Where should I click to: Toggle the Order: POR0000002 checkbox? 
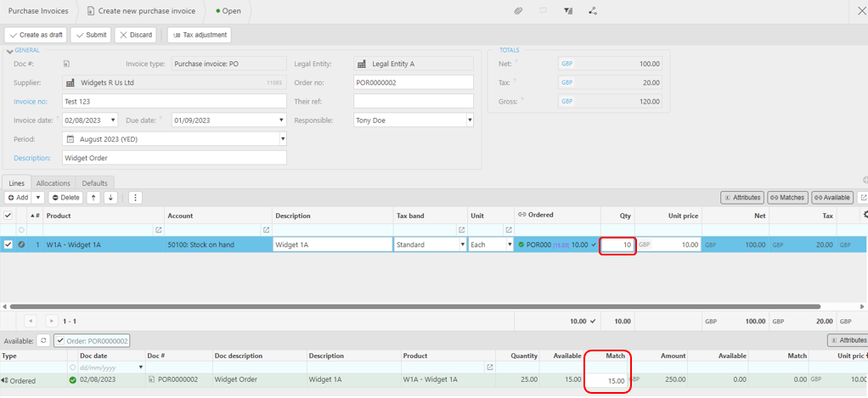pyautogui.click(x=61, y=341)
